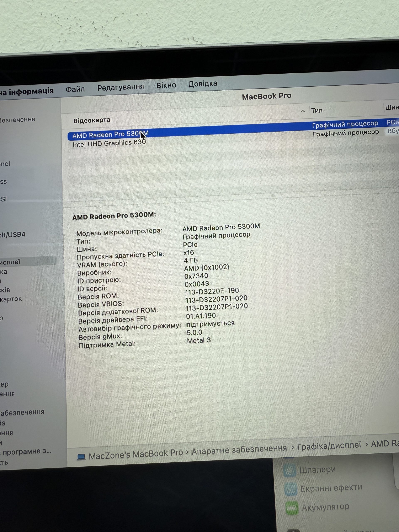Click revision ID value 0x0043

(x=197, y=284)
